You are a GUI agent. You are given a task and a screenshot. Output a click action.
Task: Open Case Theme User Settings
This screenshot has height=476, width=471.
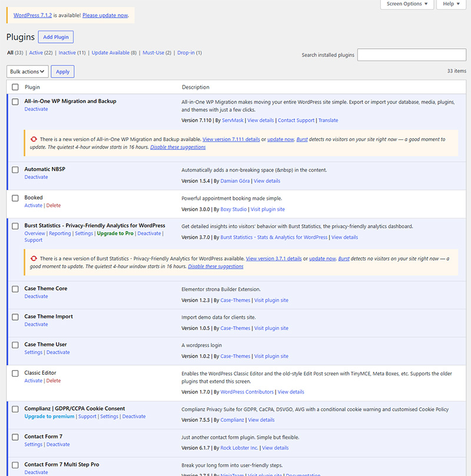(x=34, y=352)
